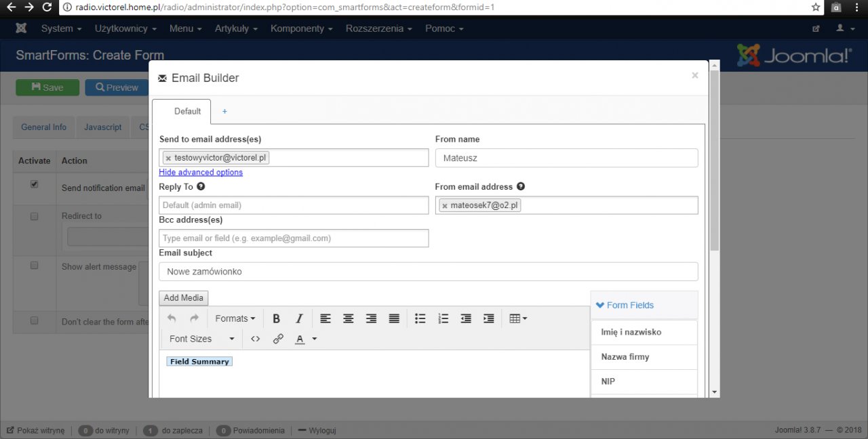Increase indent in editor

click(x=489, y=318)
